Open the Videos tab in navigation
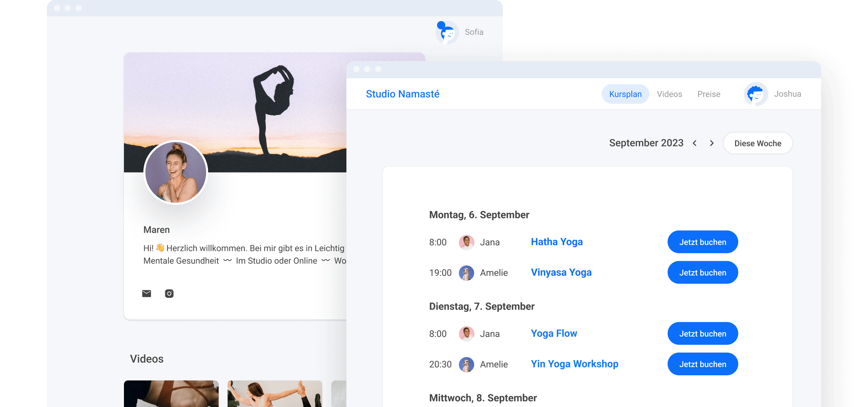 click(x=669, y=94)
